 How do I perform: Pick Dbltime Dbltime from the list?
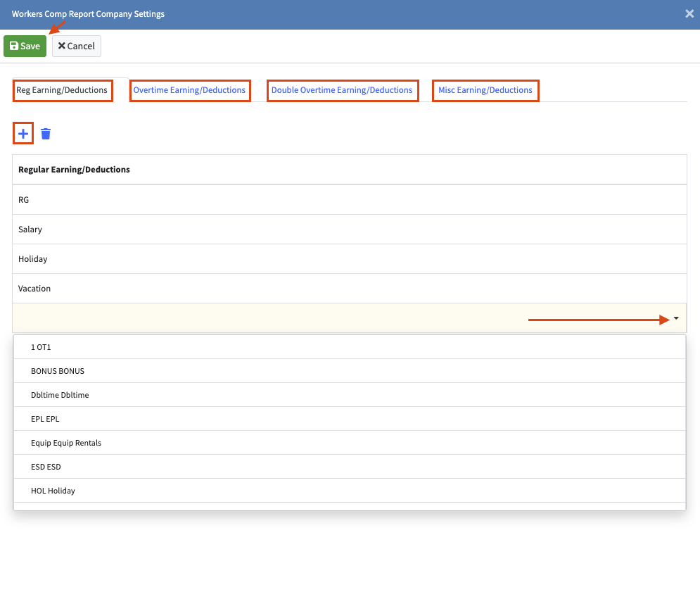tap(60, 395)
